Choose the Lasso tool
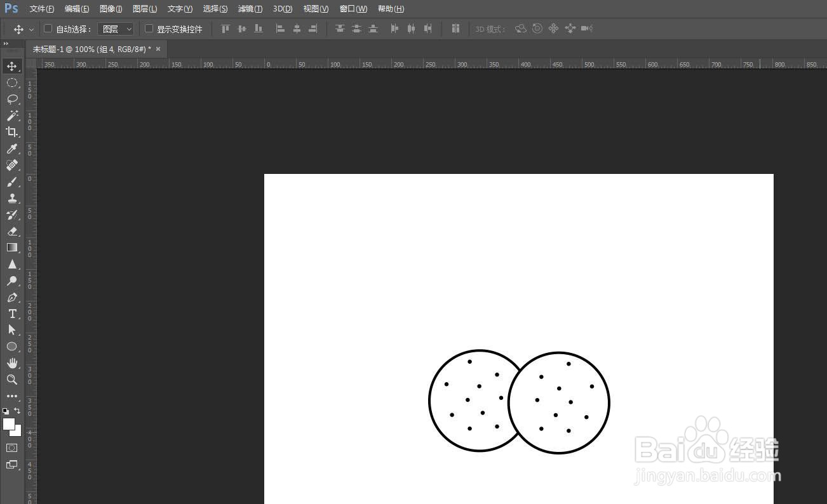Image resolution: width=827 pixels, height=504 pixels. coord(12,99)
